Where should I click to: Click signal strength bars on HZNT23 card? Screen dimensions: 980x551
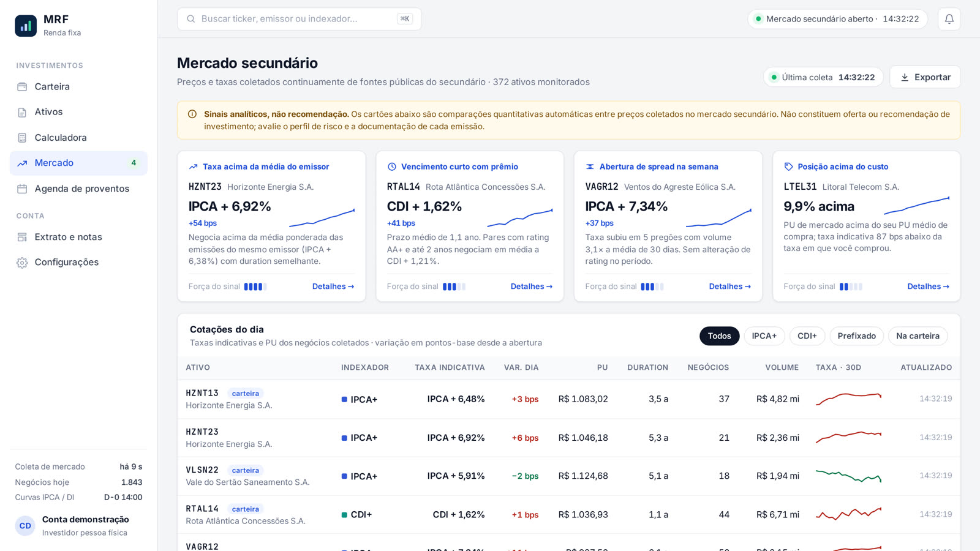(x=255, y=287)
